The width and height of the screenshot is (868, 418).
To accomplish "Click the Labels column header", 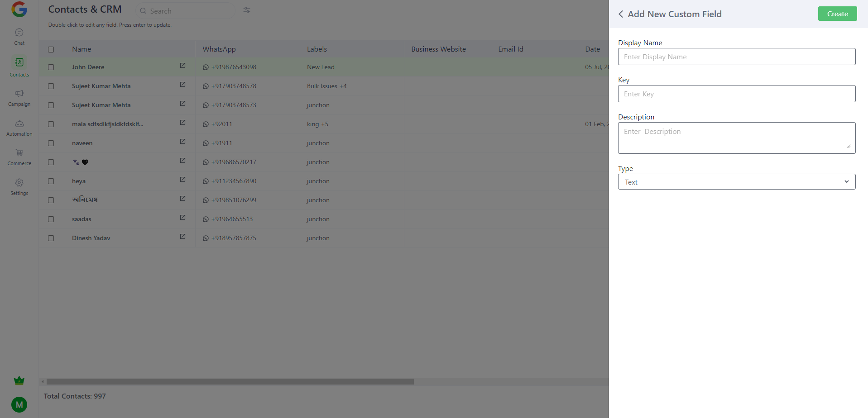I will pyautogui.click(x=317, y=49).
